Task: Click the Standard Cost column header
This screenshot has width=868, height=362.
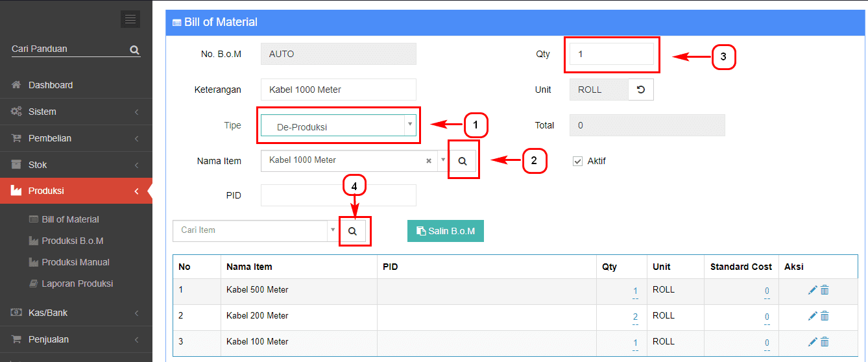Action: (741, 267)
